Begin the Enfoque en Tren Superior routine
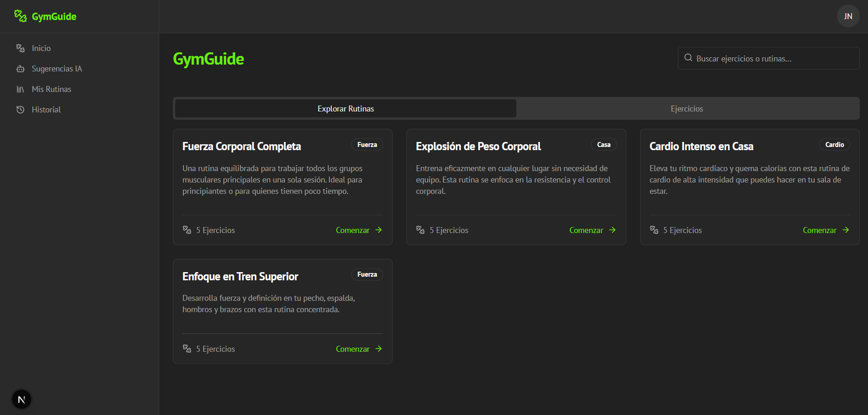Viewport: 868px width, 415px height. 358,349
